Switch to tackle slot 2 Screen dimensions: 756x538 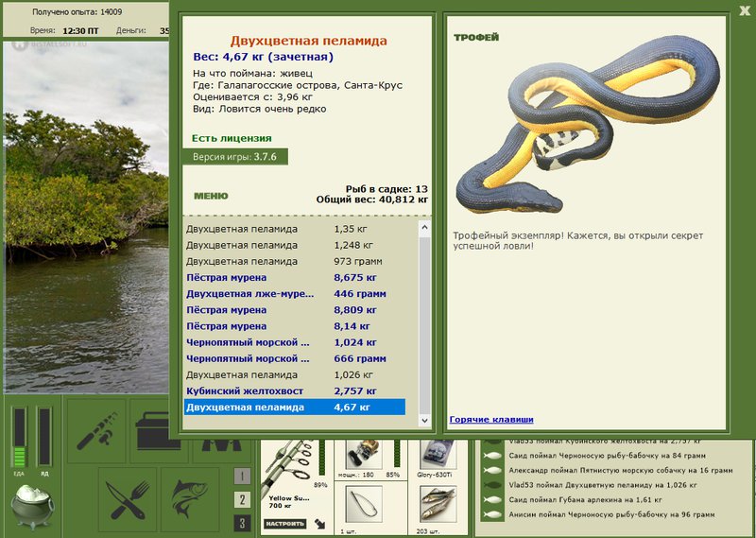click(x=242, y=499)
